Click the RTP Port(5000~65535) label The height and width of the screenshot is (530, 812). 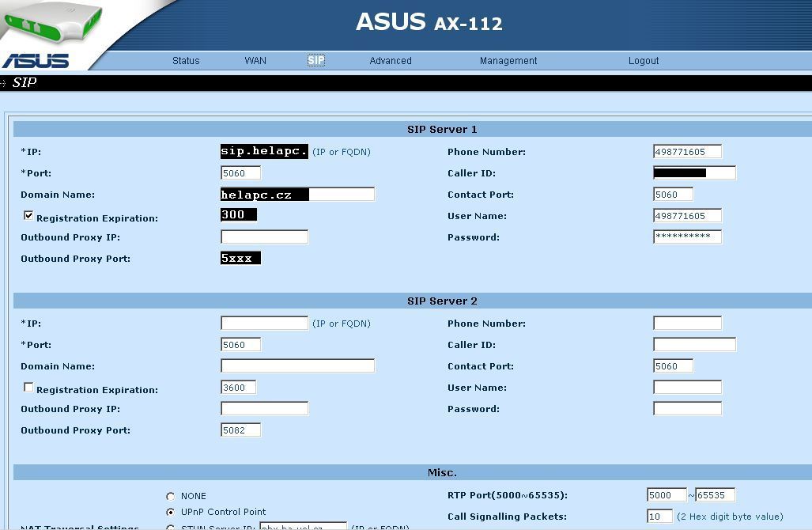pos(508,495)
